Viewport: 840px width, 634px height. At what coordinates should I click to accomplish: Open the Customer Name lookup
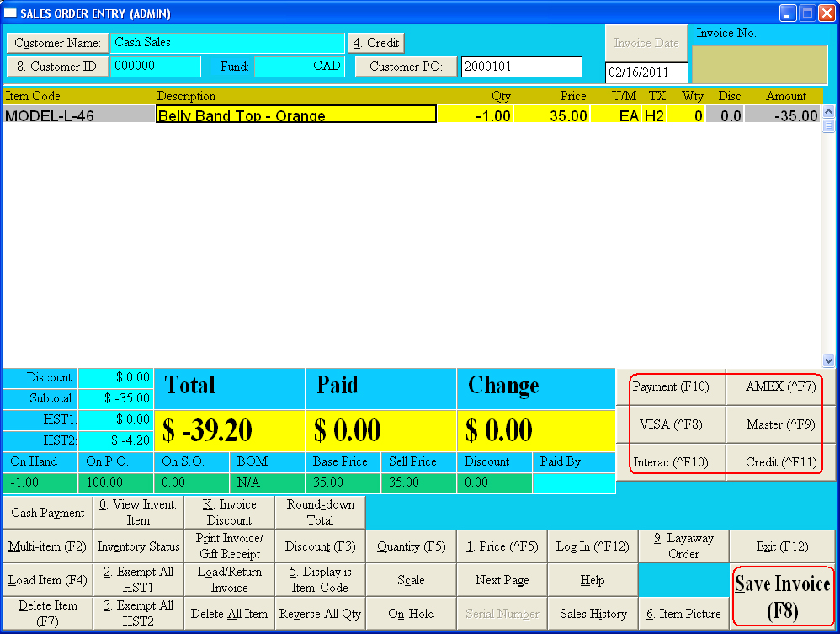pos(57,43)
